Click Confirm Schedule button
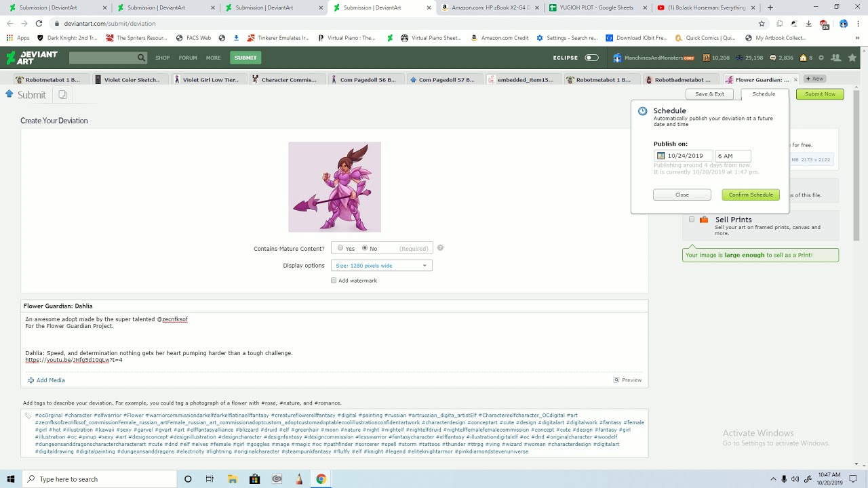 [x=751, y=195]
